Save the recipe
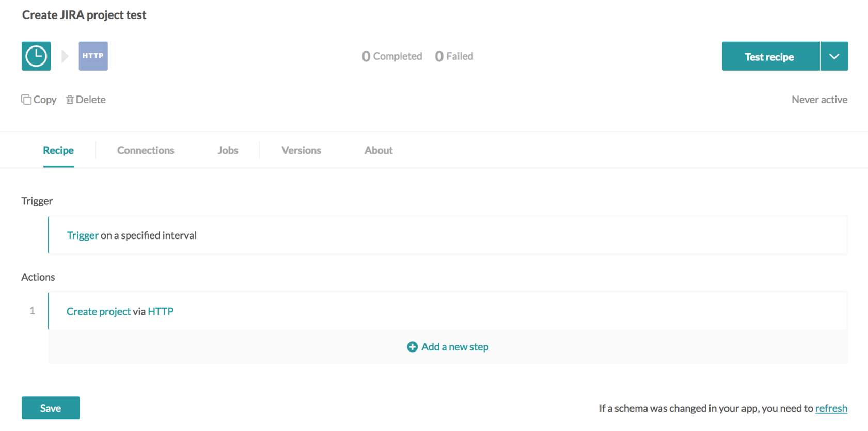 point(51,408)
